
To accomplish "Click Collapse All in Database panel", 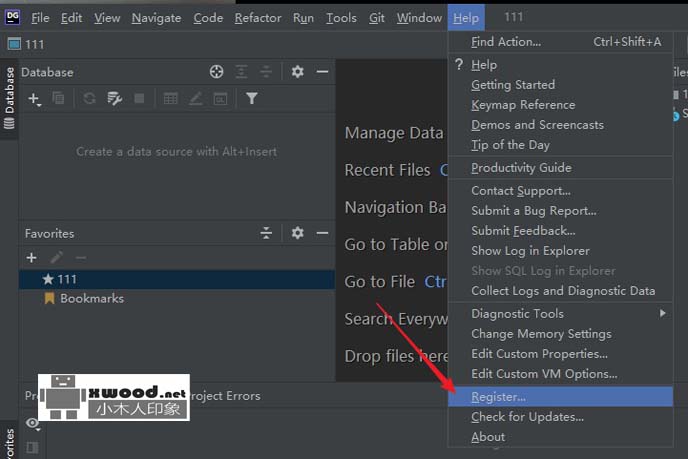I will click(x=266, y=72).
